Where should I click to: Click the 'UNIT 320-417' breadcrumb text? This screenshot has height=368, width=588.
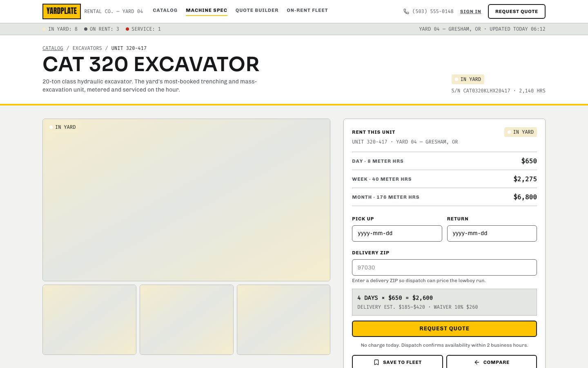(x=129, y=48)
